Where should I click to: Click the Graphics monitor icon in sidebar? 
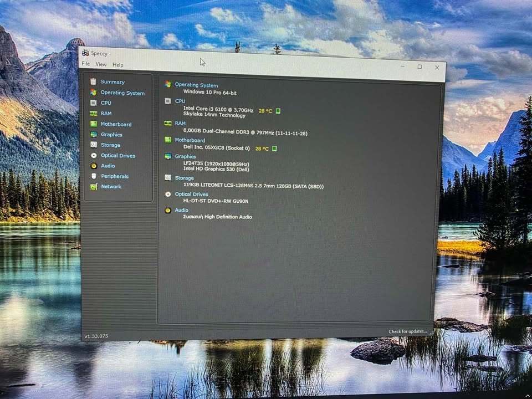pos(94,134)
